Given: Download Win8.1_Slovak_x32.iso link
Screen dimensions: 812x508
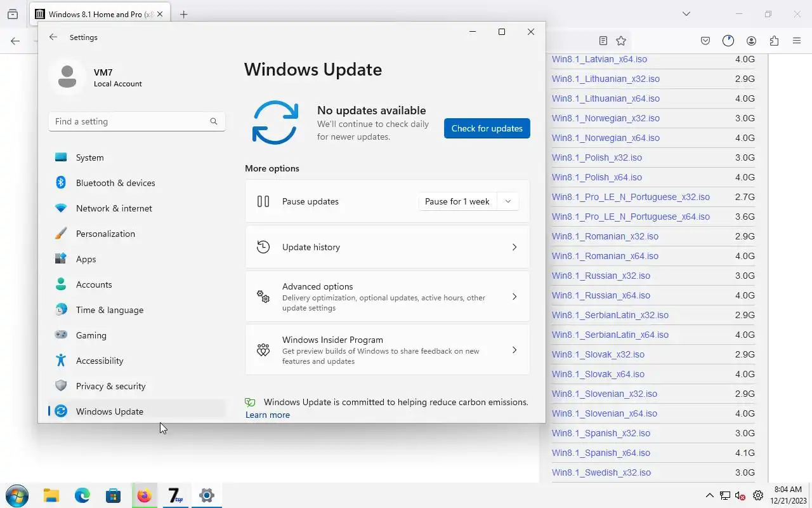Looking at the screenshot, I should pyautogui.click(x=598, y=354).
